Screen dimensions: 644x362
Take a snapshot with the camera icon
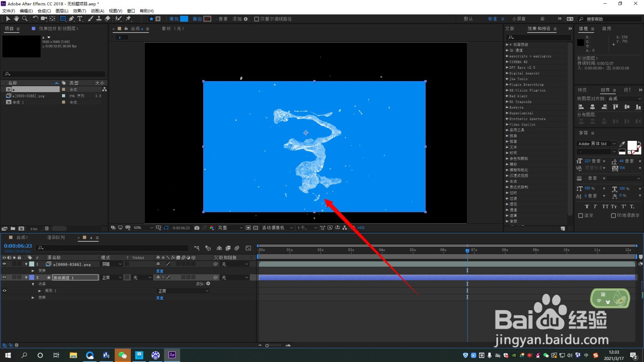click(197, 228)
